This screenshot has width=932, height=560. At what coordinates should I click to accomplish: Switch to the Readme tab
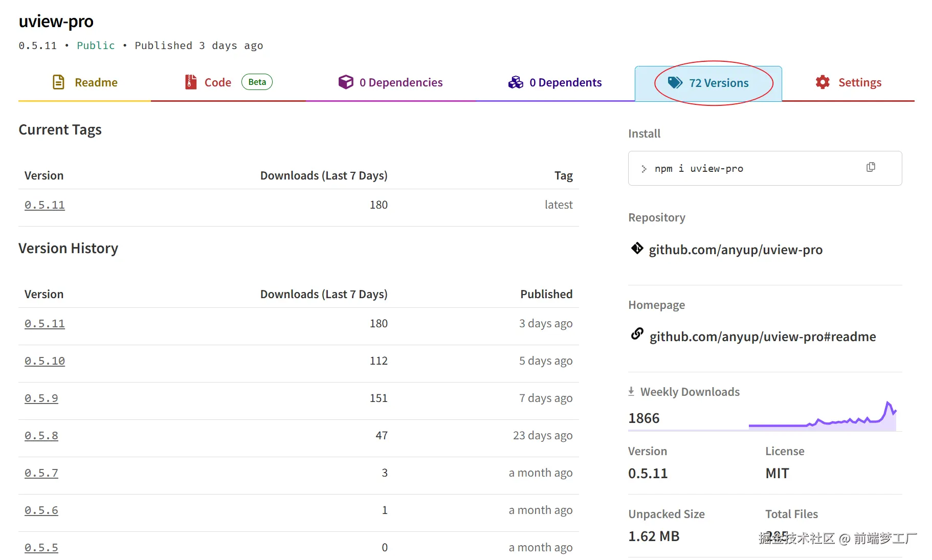tap(96, 82)
